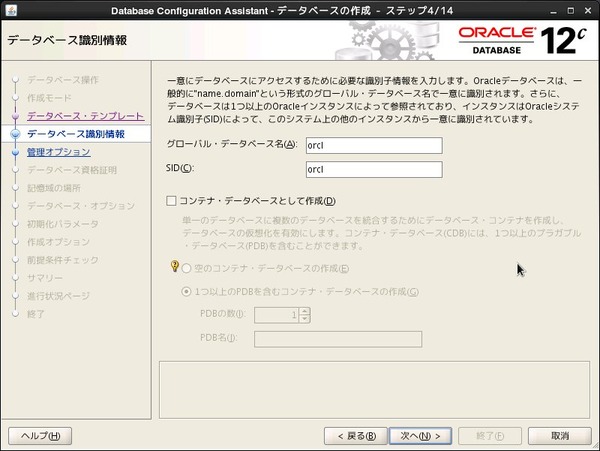Click the データベース操作 step
This screenshot has width=600, height=451.
[x=63, y=80]
